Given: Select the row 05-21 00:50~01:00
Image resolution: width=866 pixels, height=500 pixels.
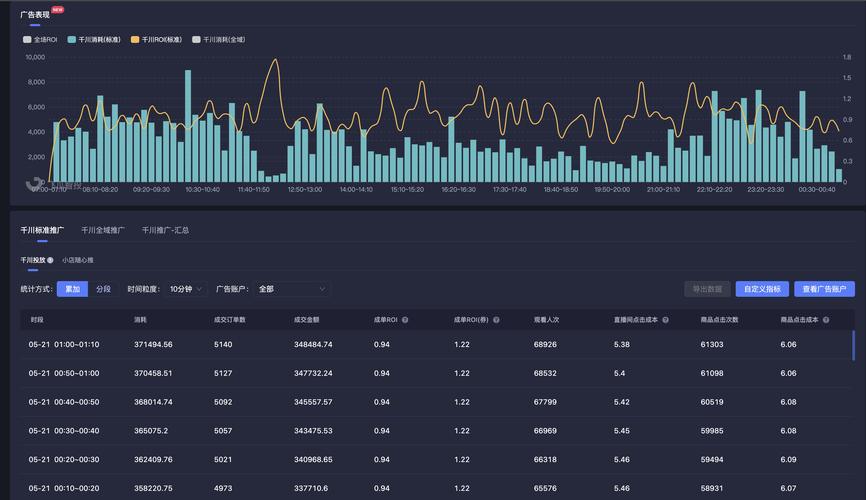Looking at the screenshot, I should [x=436, y=373].
